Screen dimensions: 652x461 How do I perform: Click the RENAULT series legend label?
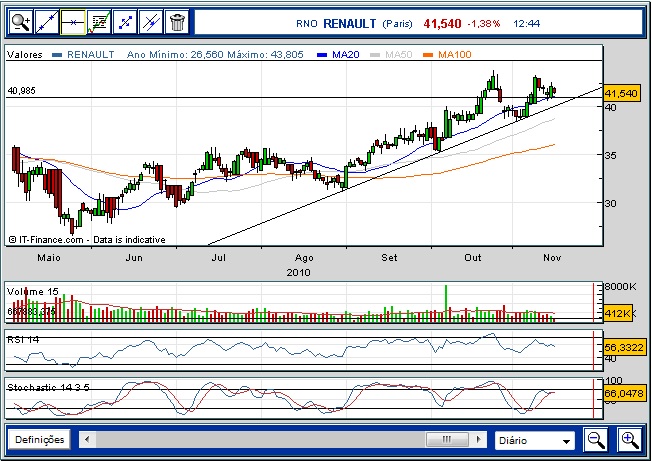(x=90, y=54)
